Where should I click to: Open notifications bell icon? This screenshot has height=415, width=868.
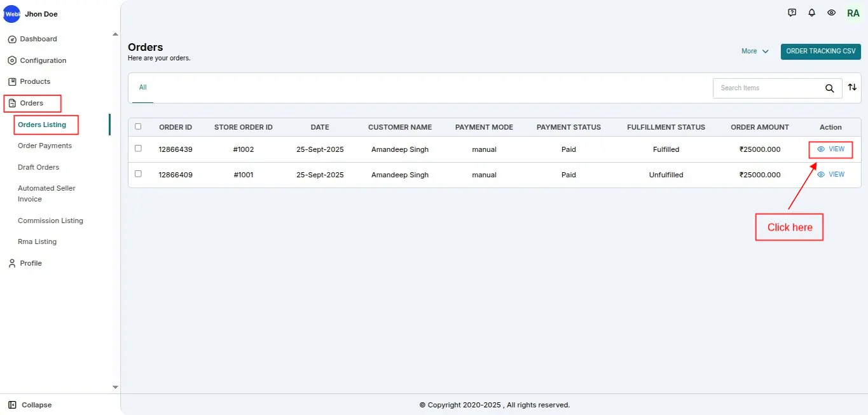(x=811, y=13)
